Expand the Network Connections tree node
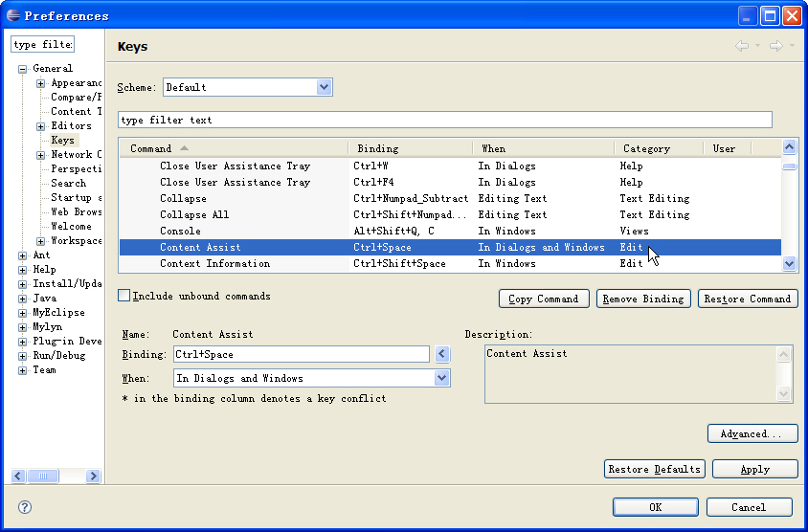This screenshot has height=532, width=808. point(40,155)
